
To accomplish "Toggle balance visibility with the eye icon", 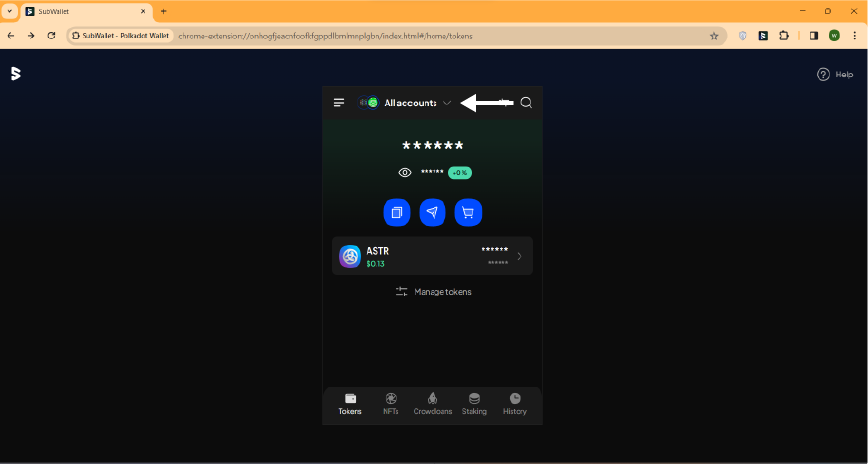I will 405,172.
